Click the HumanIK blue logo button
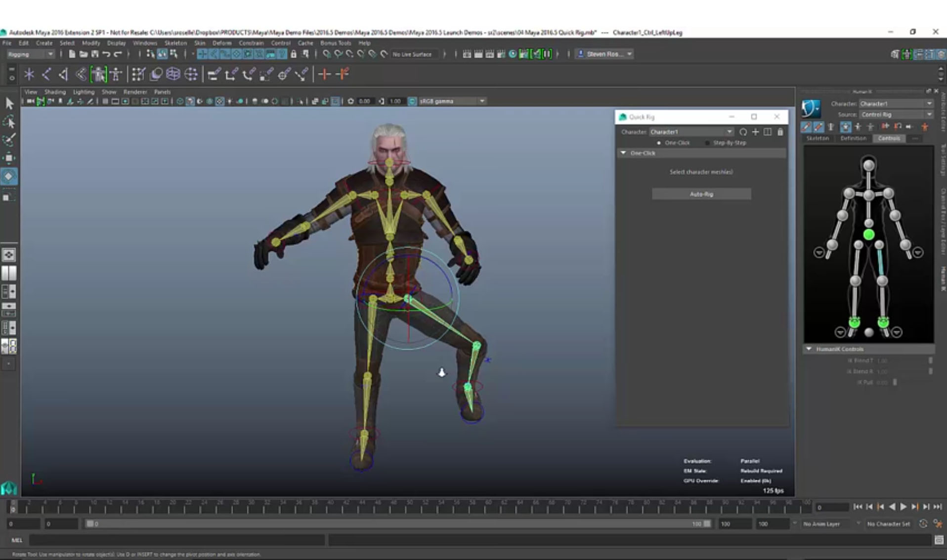Viewport: 947px width, 560px height. 811,109
